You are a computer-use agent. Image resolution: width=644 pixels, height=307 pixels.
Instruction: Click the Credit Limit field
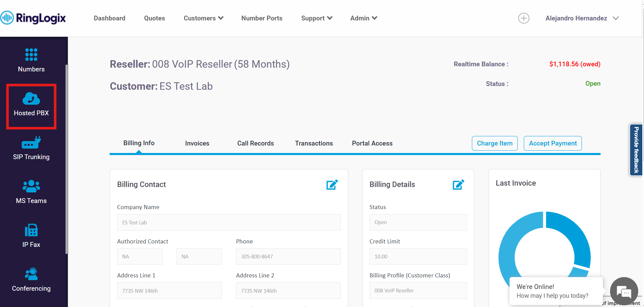[x=418, y=256]
